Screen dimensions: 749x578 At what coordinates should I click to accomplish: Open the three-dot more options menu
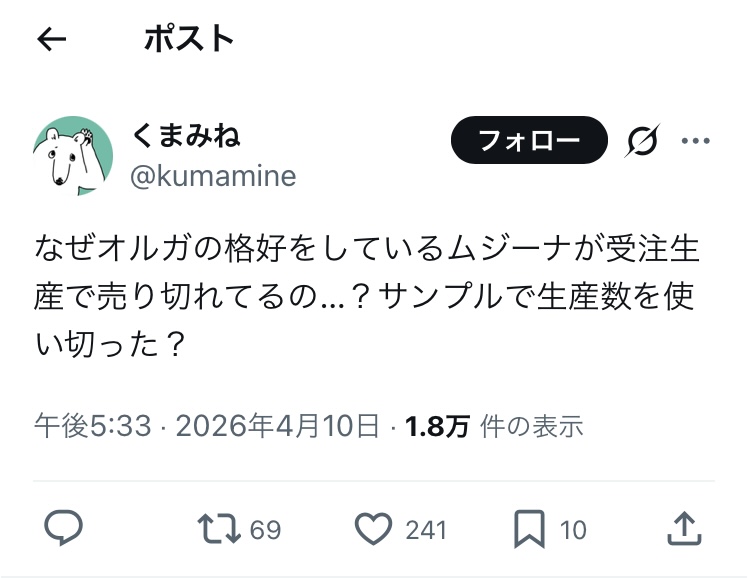[695, 141]
